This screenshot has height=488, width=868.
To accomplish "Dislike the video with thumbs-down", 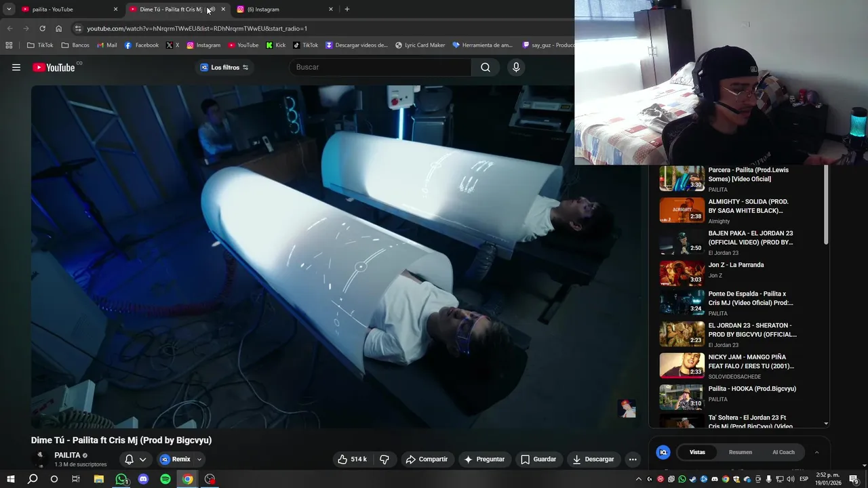I will click(x=384, y=459).
